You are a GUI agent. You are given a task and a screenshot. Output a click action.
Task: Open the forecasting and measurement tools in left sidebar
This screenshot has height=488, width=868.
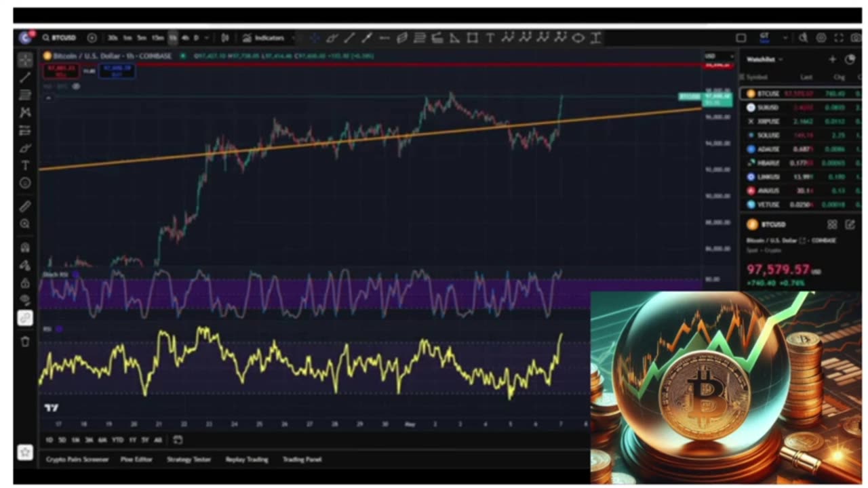(x=25, y=130)
